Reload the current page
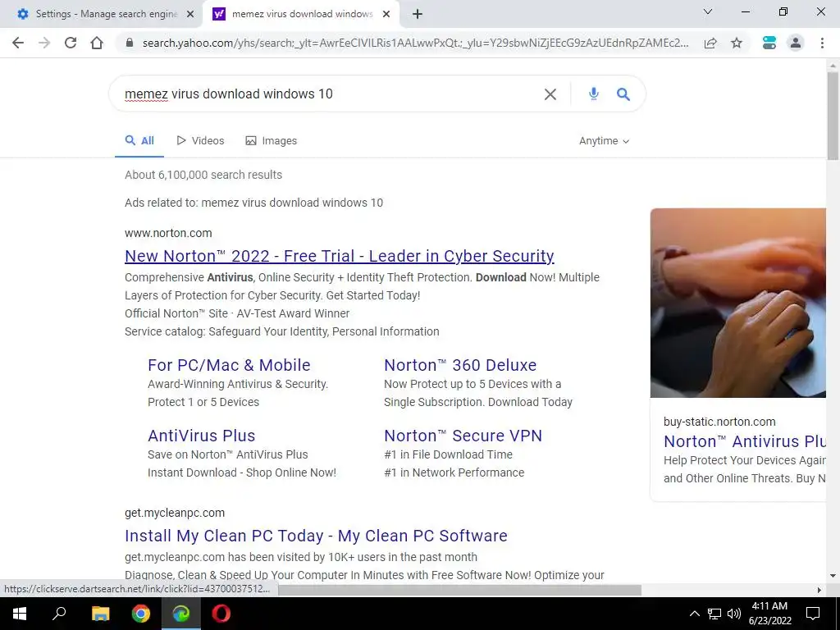Screen dimensions: 840x630 [71, 43]
